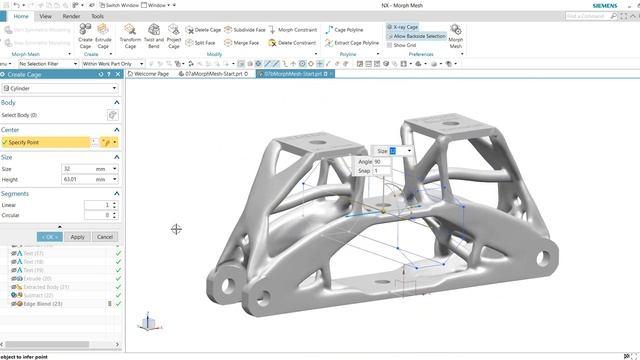
Task: Click the Extrude Cage ribbon icon
Action: (103, 36)
